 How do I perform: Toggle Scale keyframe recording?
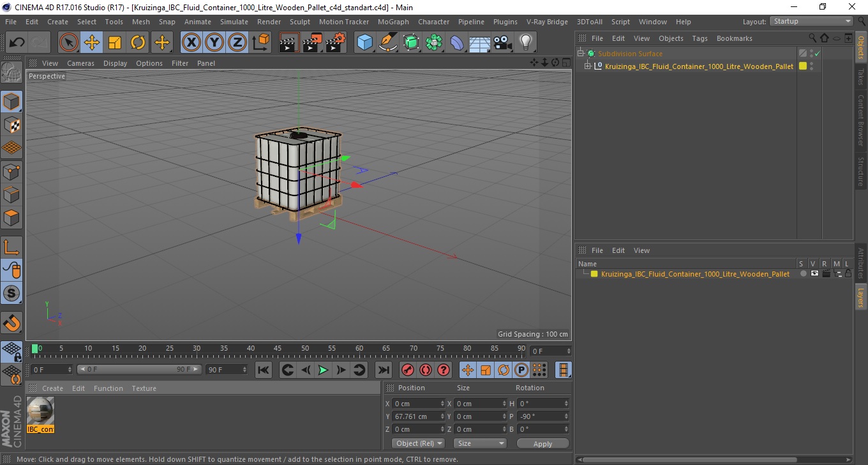pos(486,370)
